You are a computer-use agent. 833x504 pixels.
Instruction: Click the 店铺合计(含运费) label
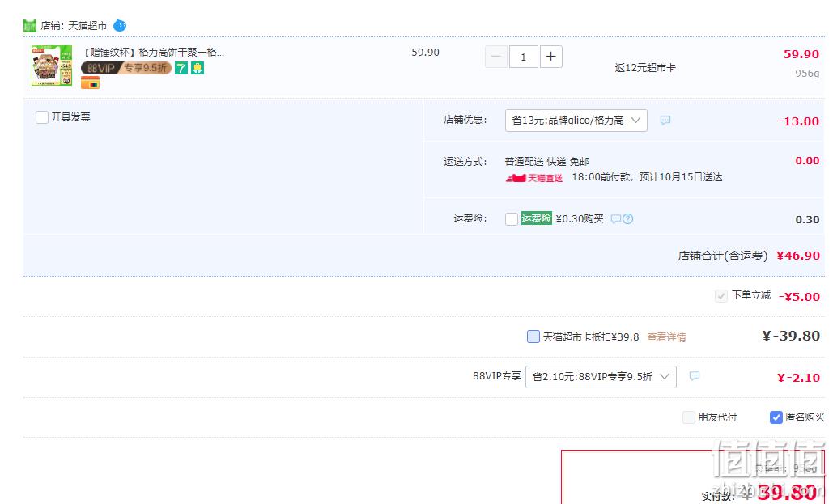[722, 256]
